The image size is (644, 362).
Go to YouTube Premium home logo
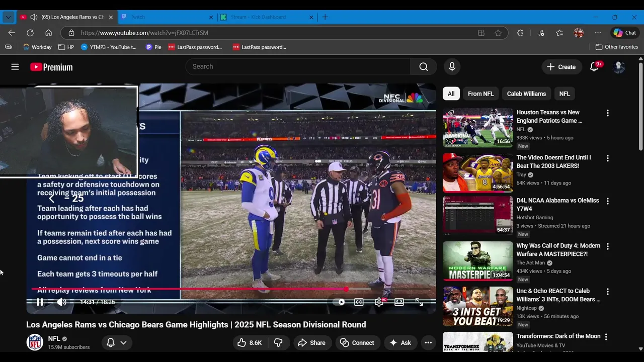(x=51, y=67)
